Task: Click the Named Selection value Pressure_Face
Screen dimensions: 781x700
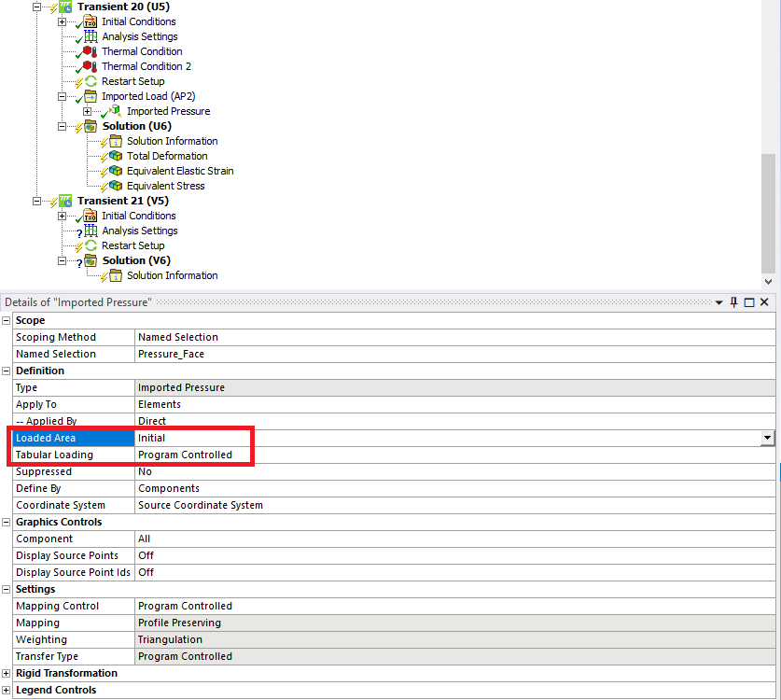Action: pyautogui.click(x=454, y=355)
